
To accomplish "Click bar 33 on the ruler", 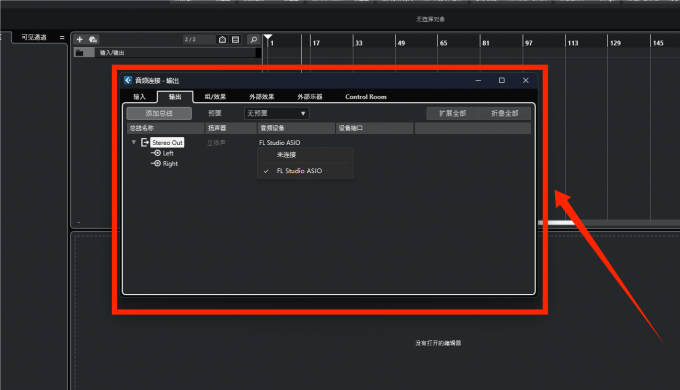I will 359,43.
